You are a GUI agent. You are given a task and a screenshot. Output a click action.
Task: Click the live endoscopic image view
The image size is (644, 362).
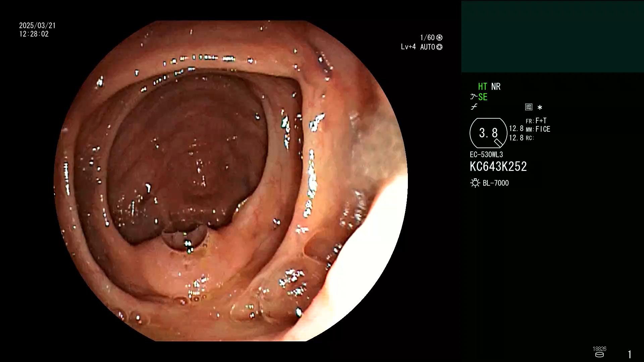[x=231, y=181]
